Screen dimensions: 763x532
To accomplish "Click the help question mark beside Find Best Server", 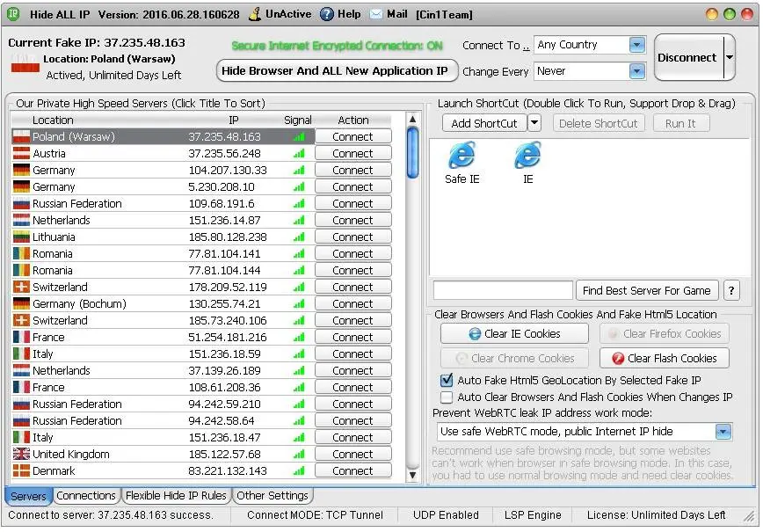I will click(730, 290).
